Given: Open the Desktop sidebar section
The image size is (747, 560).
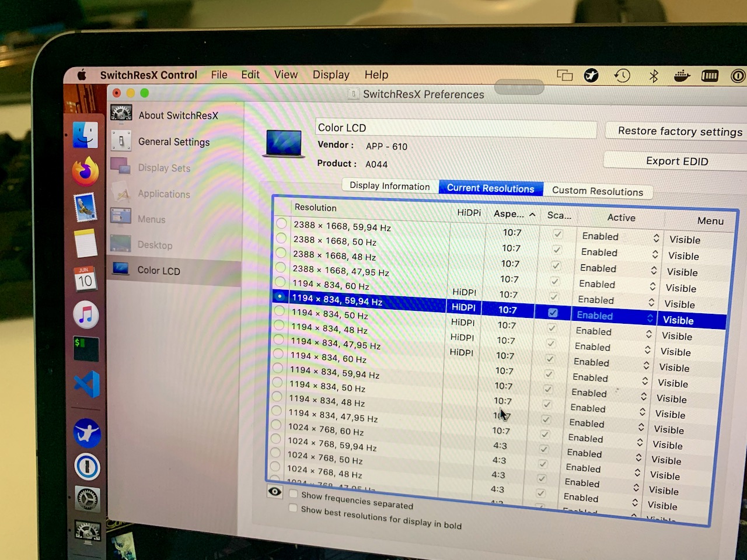Looking at the screenshot, I should [x=155, y=245].
